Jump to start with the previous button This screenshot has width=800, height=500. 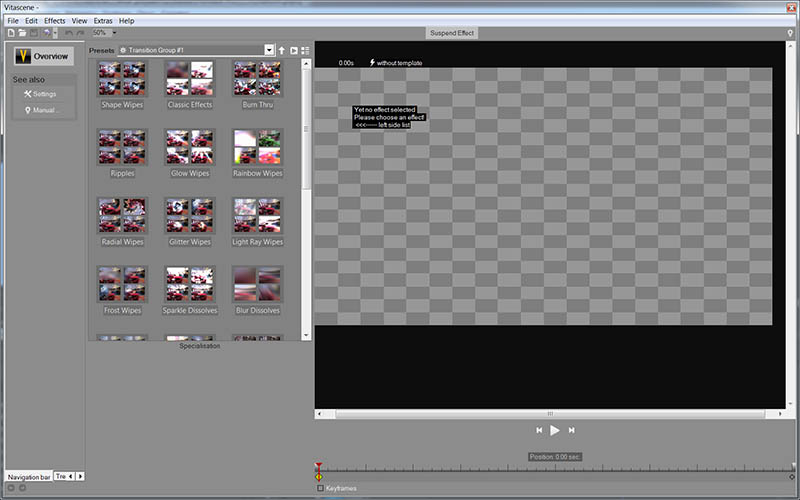point(539,431)
